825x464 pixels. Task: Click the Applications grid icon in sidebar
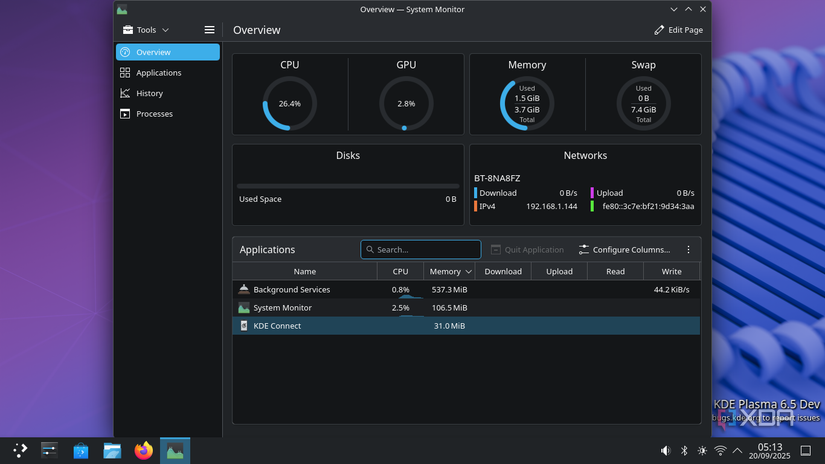coord(125,73)
